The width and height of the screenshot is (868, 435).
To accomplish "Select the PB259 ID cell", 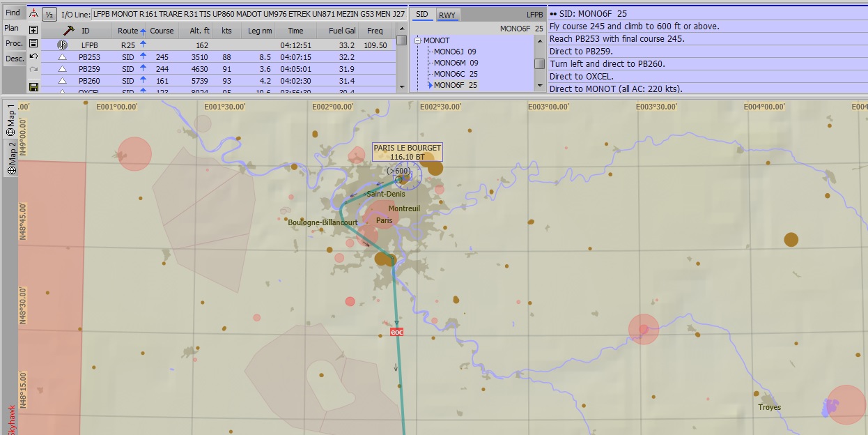I will point(89,69).
